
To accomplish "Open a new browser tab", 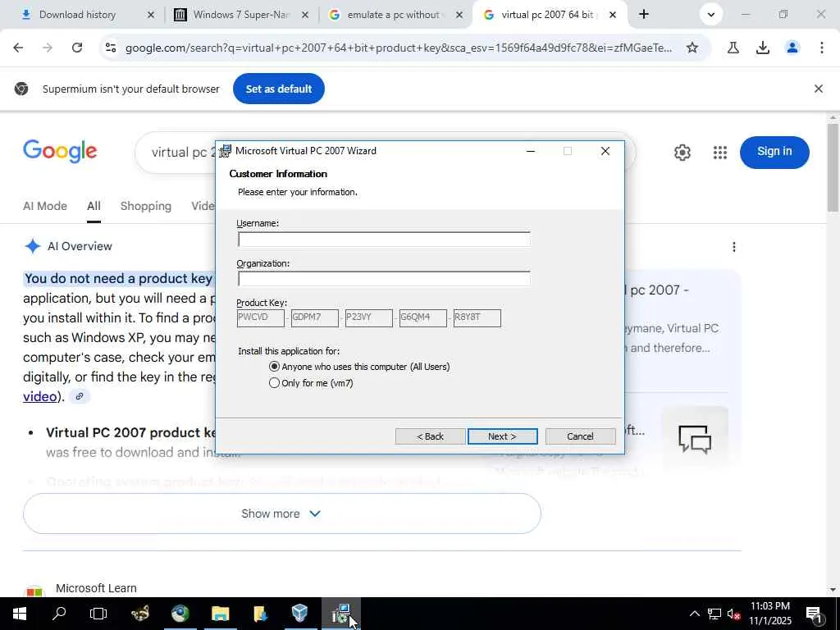I will 644,15.
